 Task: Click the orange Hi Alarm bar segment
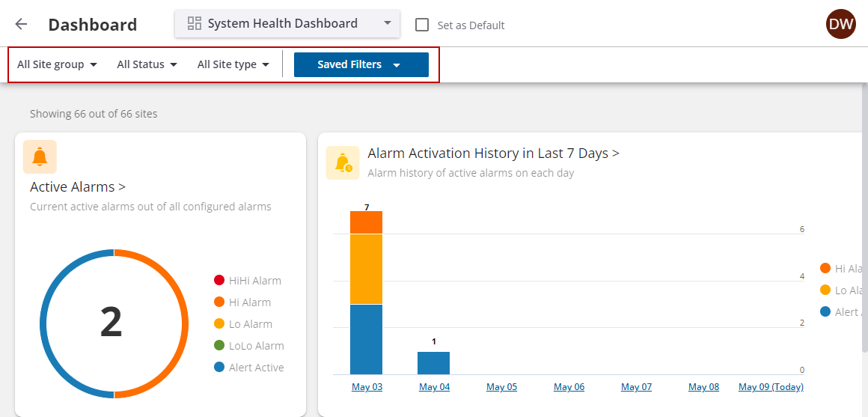click(366, 222)
